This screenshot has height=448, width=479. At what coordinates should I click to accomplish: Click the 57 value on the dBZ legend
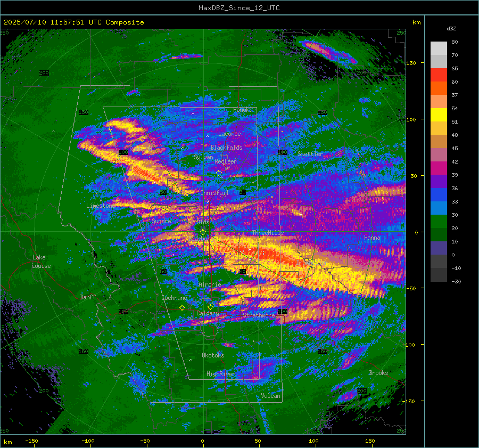pos(455,95)
